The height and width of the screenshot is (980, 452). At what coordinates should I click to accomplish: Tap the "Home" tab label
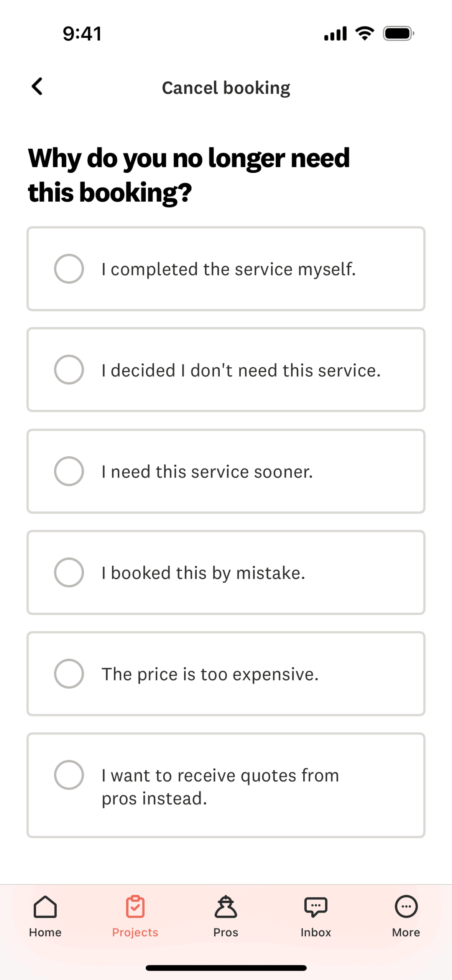click(45, 932)
